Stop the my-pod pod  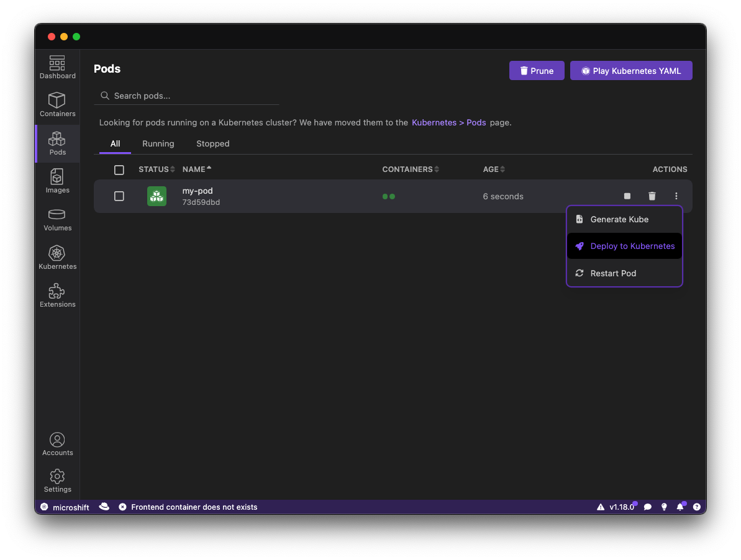(x=627, y=196)
